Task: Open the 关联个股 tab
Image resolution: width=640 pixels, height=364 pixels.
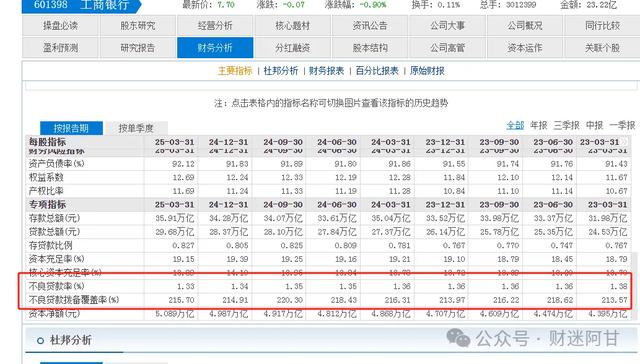Action: click(602, 48)
